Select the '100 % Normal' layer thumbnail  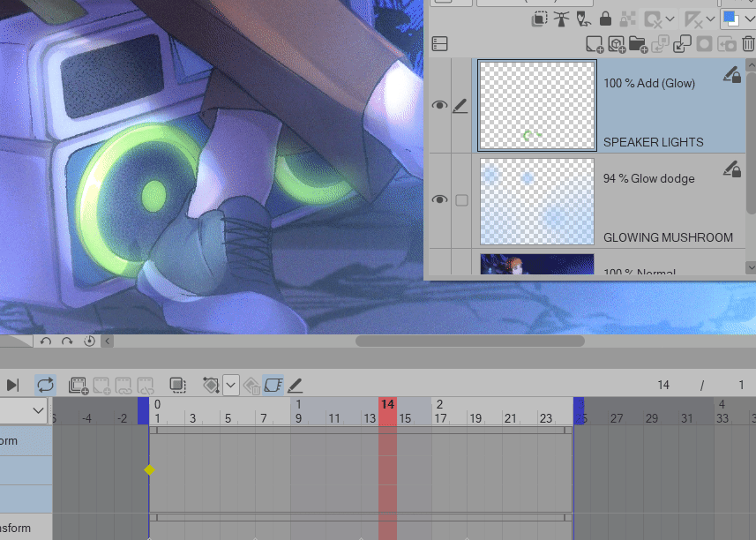coord(537,264)
